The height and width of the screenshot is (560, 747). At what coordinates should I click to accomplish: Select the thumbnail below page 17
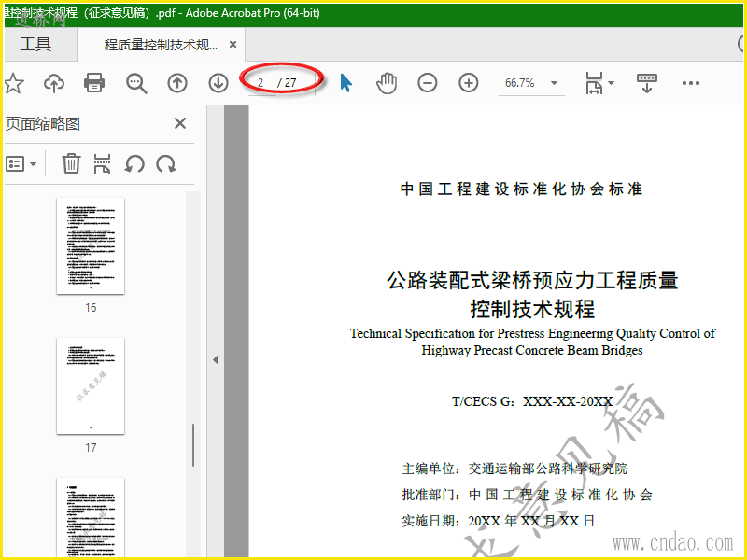91,517
